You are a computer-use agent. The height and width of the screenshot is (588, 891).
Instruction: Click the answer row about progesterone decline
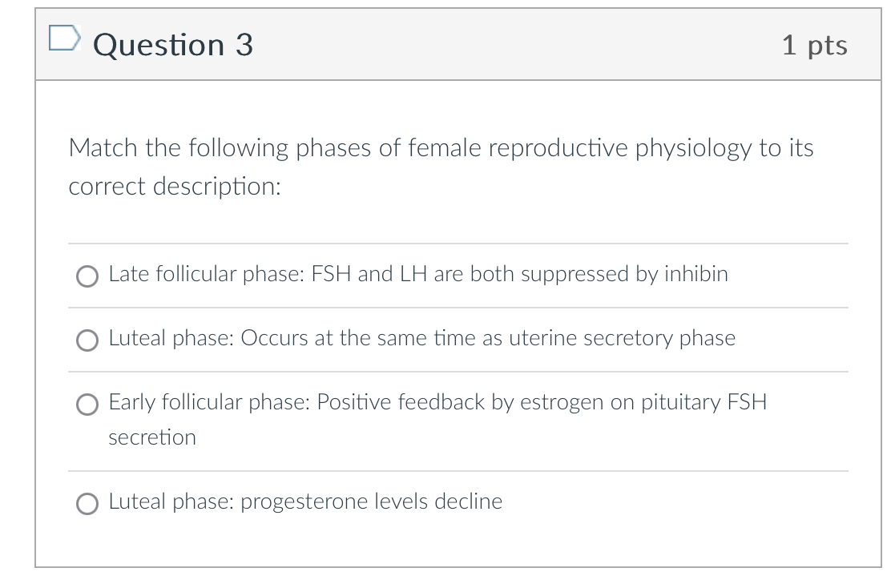(304, 501)
